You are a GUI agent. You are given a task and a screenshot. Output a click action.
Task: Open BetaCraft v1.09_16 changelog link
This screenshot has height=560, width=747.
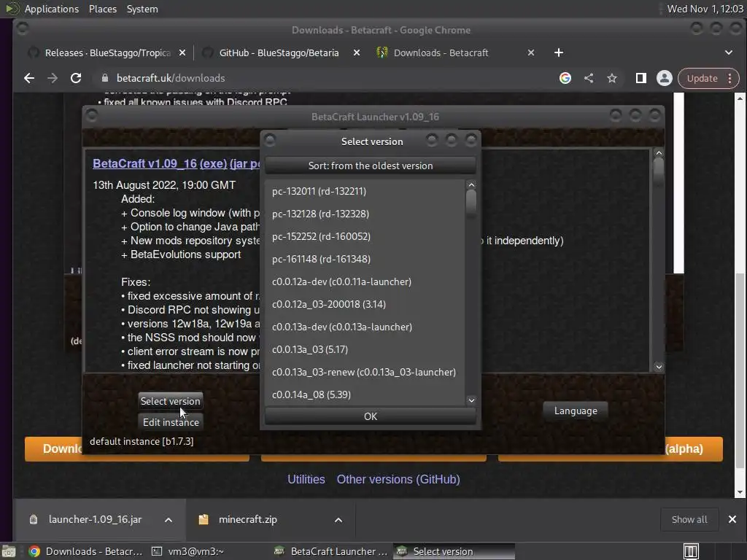(x=144, y=163)
